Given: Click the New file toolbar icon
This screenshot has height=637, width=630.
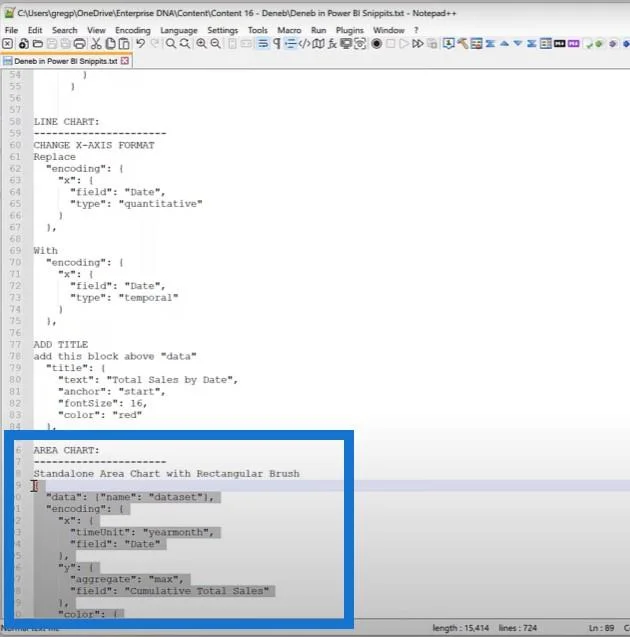Looking at the screenshot, I should (24, 43).
